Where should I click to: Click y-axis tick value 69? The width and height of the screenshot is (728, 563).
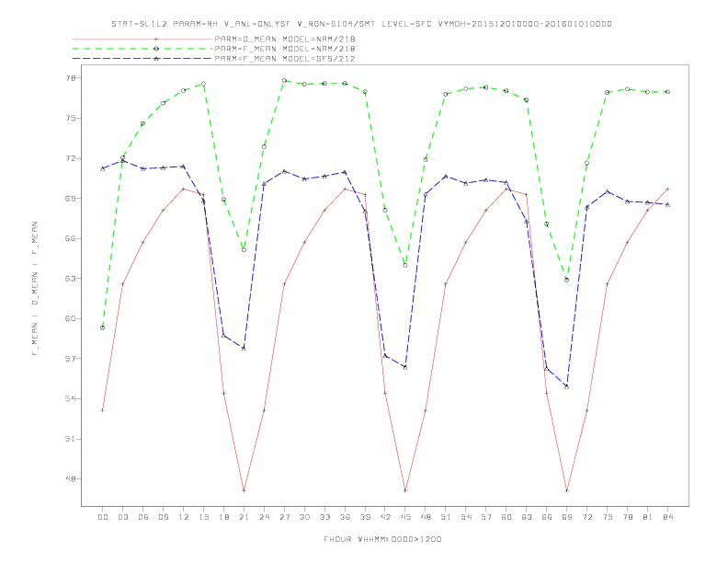click(70, 199)
